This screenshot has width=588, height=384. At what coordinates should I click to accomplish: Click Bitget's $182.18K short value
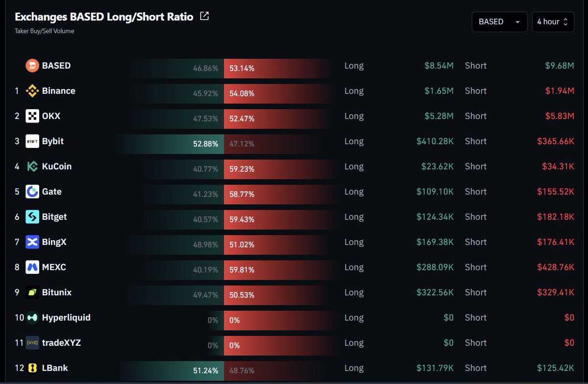[x=556, y=216]
